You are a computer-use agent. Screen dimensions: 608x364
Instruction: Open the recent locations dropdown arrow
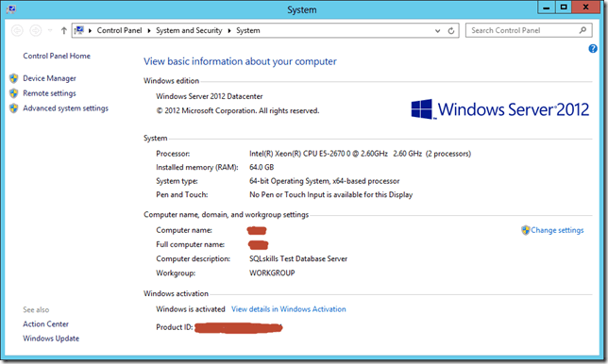50,30
